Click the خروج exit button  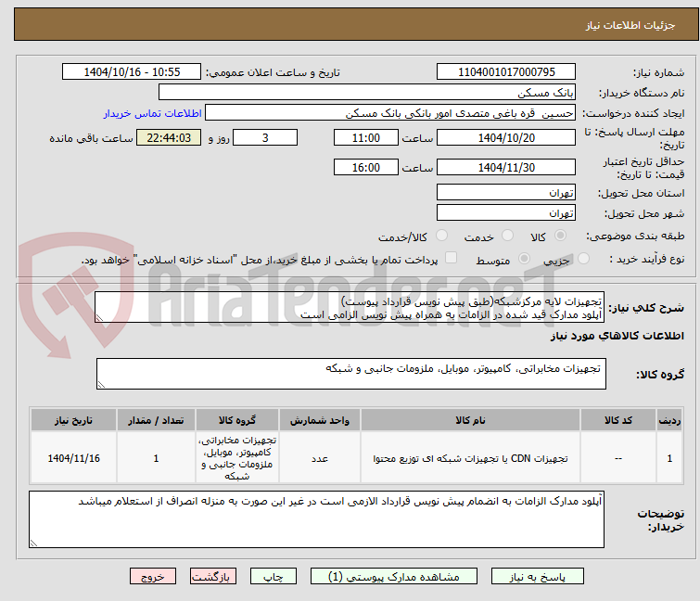[x=153, y=576]
